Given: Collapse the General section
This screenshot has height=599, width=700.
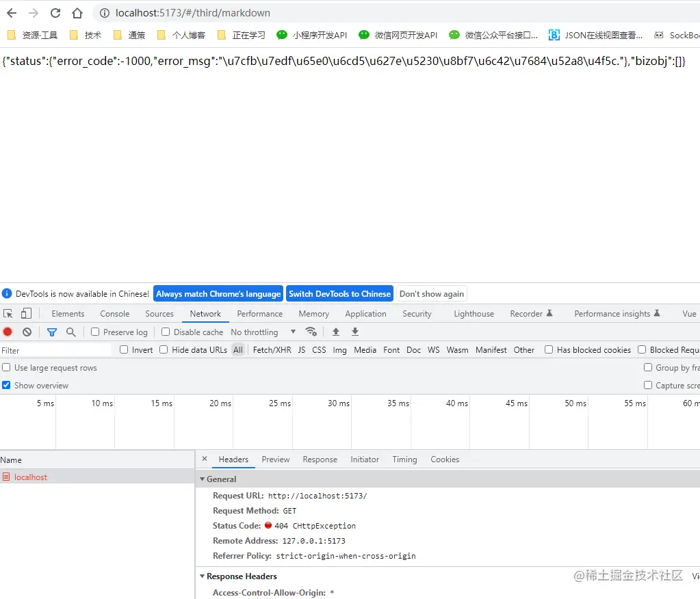Looking at the screenshot, I should [203, 479].
